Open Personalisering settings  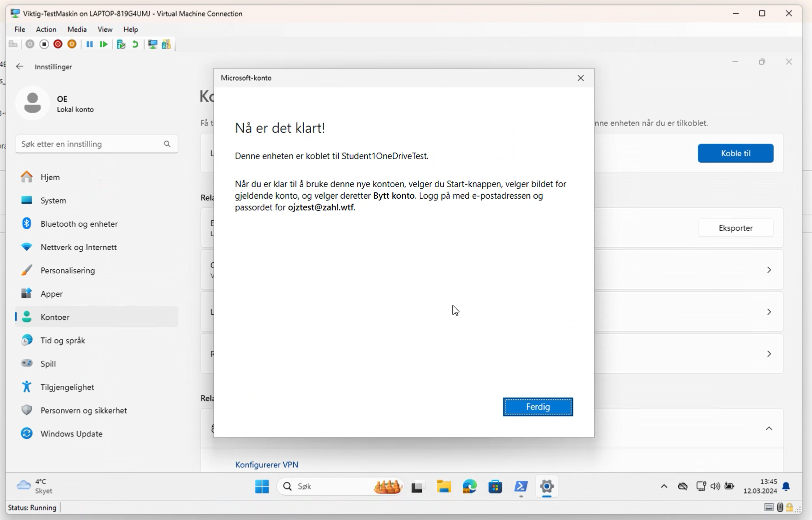pos(97,270)
